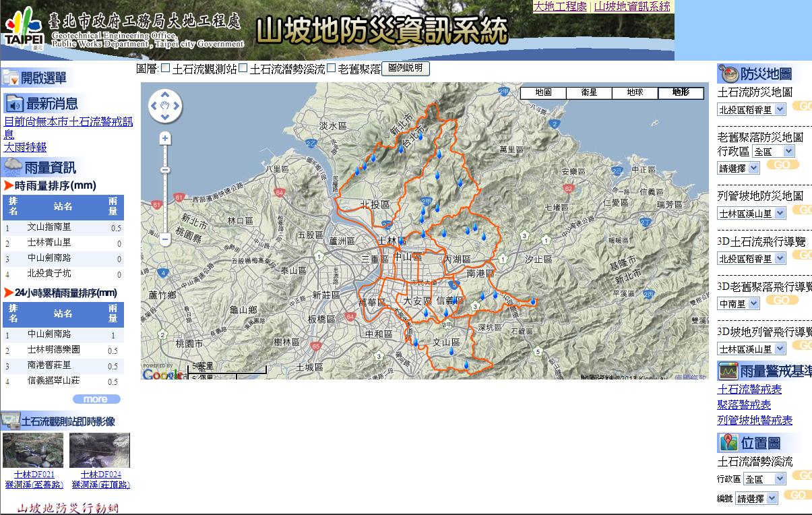
Task: Click the water-drop marker inside 文山區 bottom
Action: 466,365
